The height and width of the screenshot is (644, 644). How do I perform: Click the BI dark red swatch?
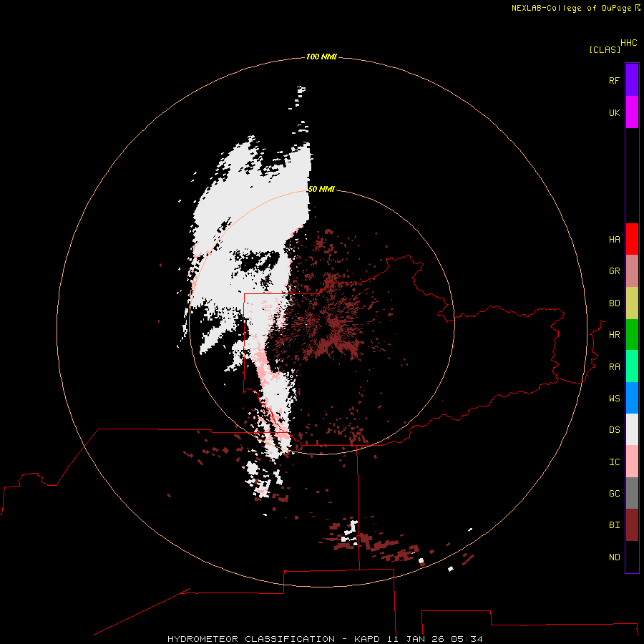point(632,525)
